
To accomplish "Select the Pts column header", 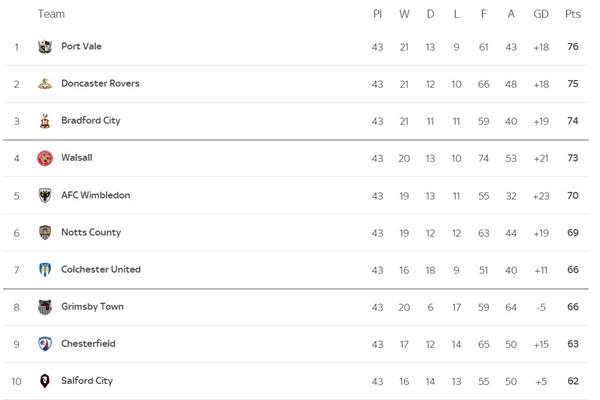I will click(x=573, y=14).
